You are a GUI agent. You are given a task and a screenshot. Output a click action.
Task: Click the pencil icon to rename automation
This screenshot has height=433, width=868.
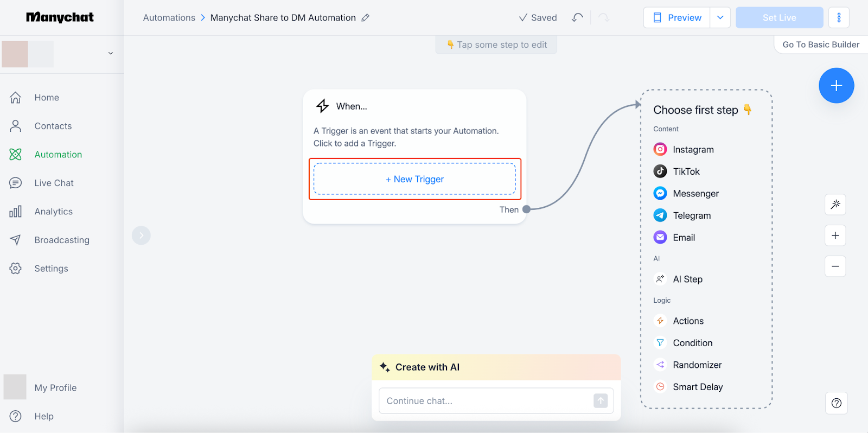click(x=366, y=18)
